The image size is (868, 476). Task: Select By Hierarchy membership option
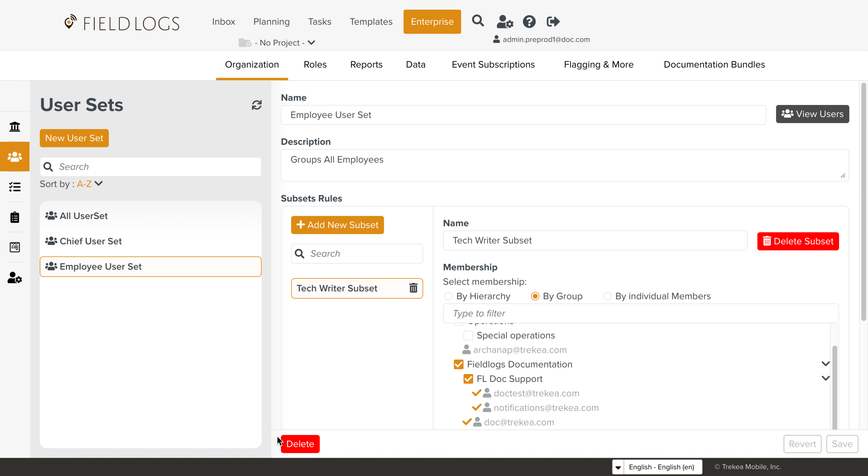click(448, 296)
